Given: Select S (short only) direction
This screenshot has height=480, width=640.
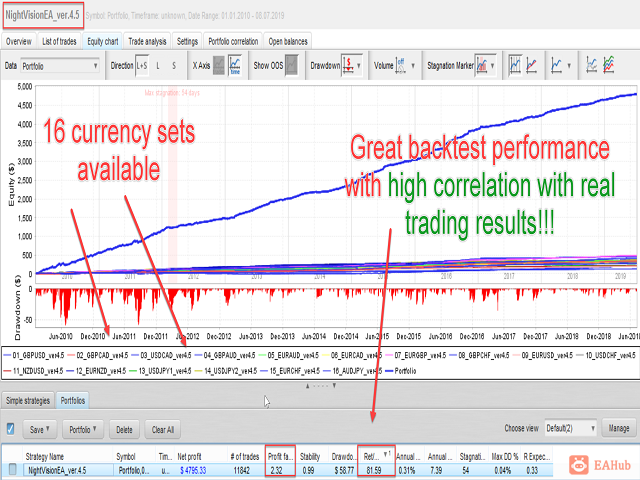Looking at the screenshot, I should (174, 66).
